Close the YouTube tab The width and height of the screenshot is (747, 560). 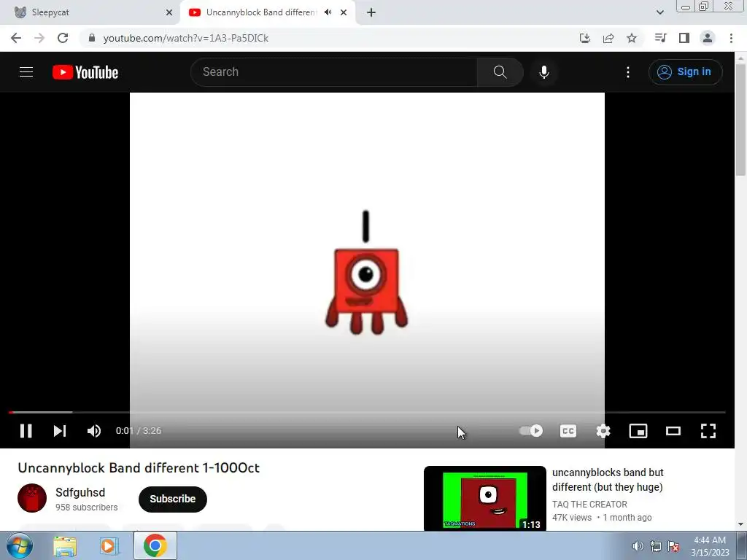(x=344, y=12)
